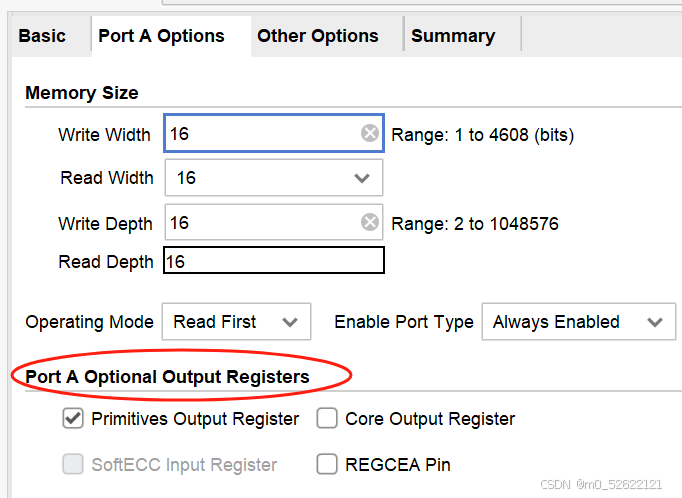Switch to the Basic tab
Screen dimensions: 682x498
(42, 36)
